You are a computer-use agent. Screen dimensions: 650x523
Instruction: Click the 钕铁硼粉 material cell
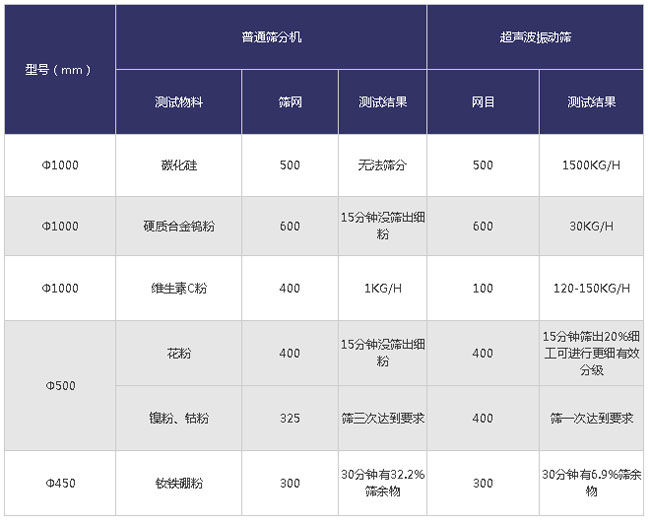(178, 483)
